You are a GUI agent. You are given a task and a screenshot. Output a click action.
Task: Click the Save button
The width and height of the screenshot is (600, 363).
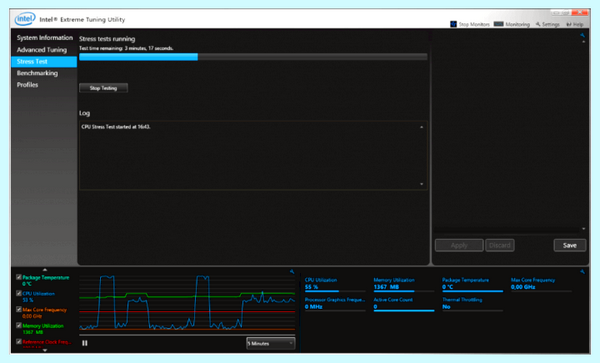pyautogui.click(x=569, y=245)
